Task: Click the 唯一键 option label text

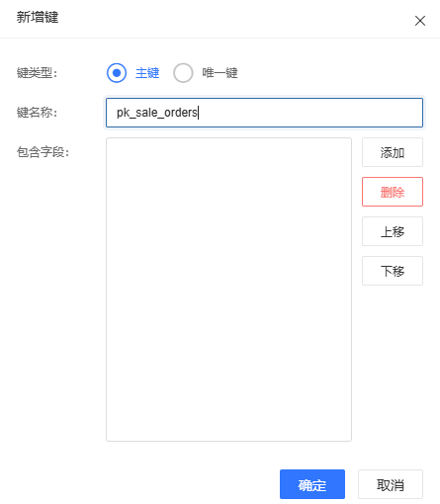Action: coord(220,73)
